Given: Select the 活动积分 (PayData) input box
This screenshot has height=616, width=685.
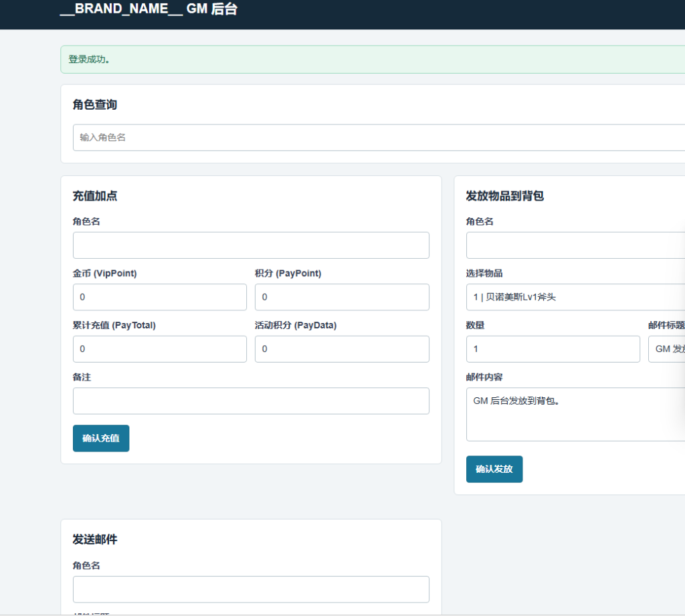Looking at the screenshot, I should (342, 349).
